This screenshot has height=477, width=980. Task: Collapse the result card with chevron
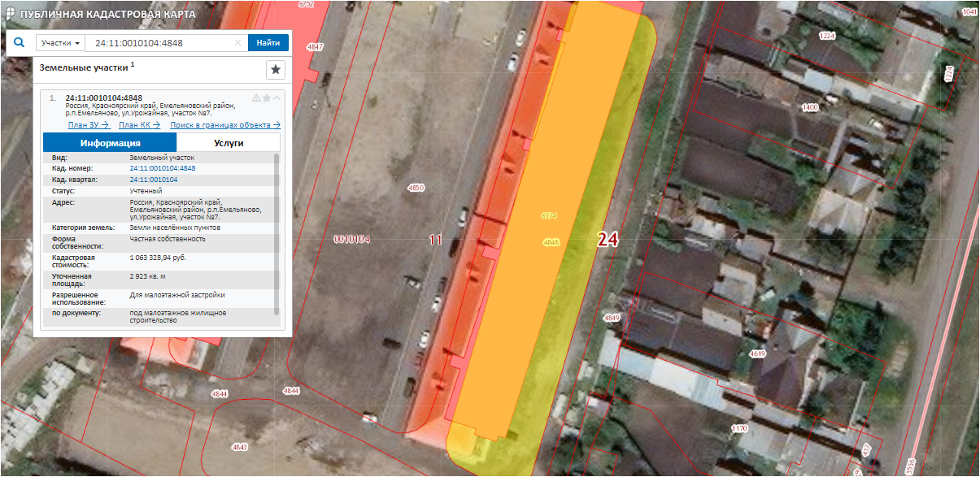tap(277, 98)
